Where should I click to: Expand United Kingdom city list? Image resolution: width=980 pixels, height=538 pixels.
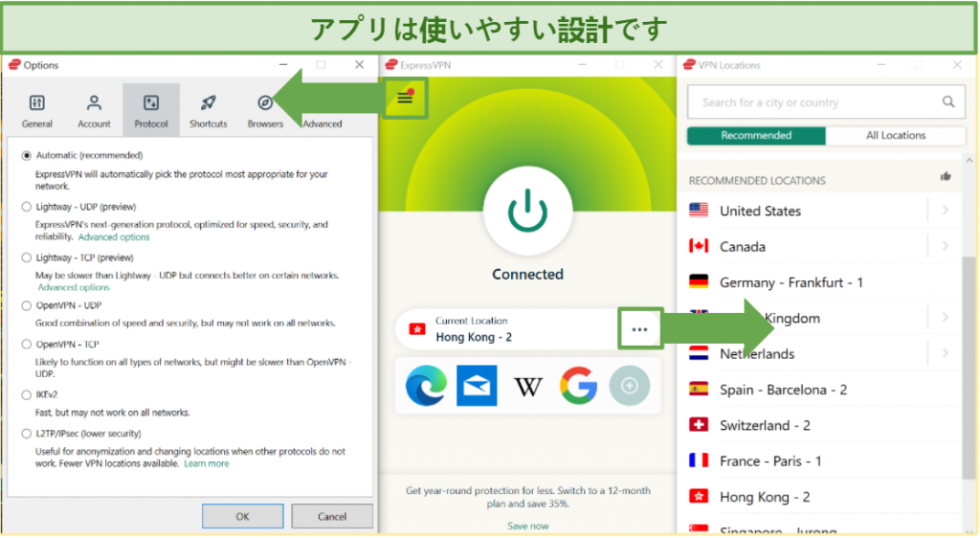coord(945,318)
